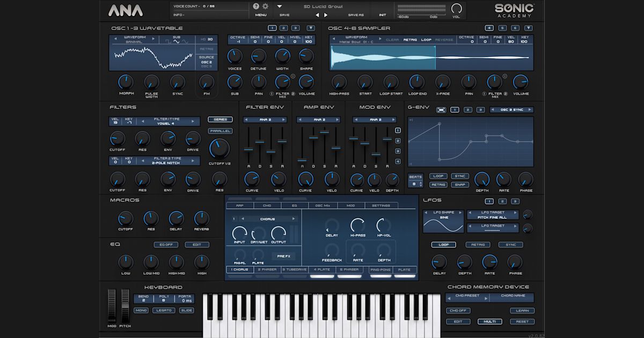Expand the OSC 1-3 menu arrow
Image resolution: width=644 pixels, height=338 pixels.
pyautogui.click(x=311, y=28)
